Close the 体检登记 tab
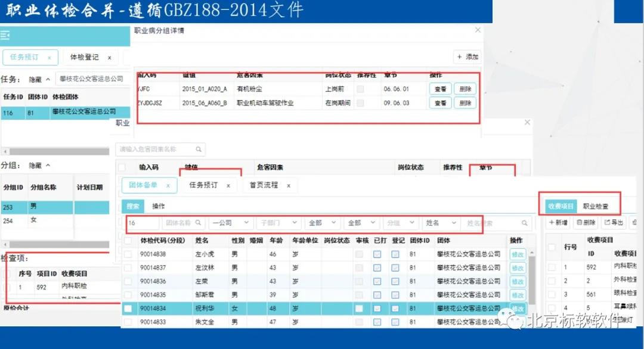 pos(110,58)
